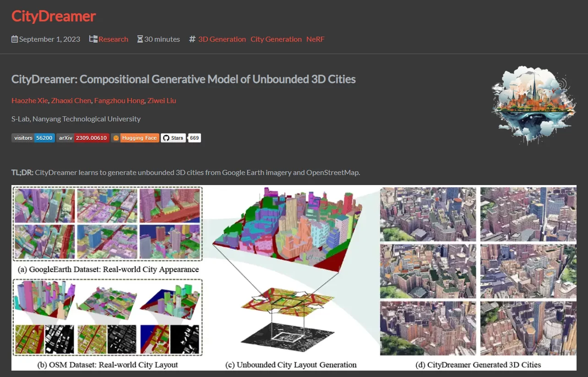Click the floating city logo image
Image resolution: width=588 pixels, height=377 pixels.
point(533,105)
